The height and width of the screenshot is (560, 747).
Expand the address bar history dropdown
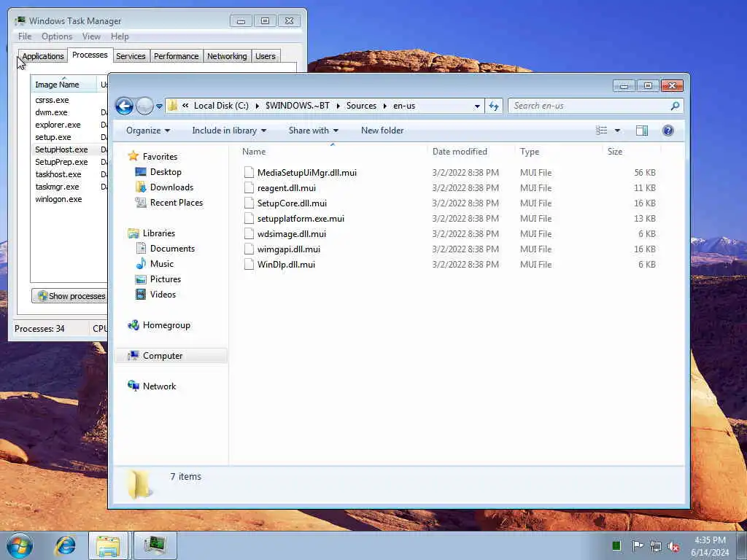point(477,106)
